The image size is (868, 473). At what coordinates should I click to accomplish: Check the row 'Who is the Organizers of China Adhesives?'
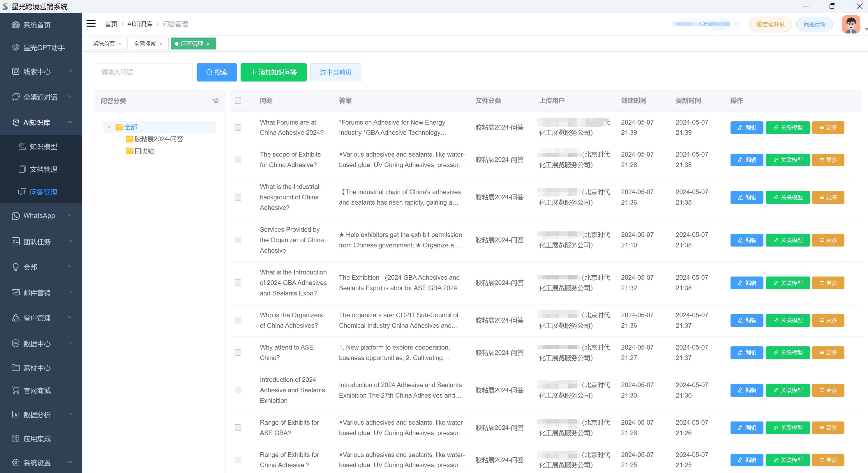pyautogui.click(x=238, y=320)
